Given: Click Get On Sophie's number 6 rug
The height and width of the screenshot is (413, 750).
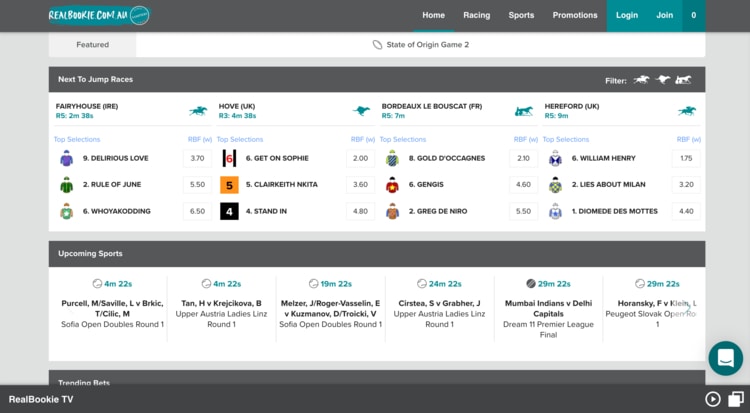Looking at the screenshot, I should (x=229, y=158).
